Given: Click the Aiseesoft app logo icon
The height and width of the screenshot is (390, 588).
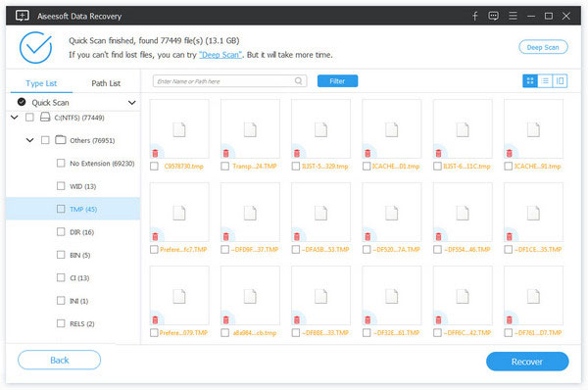Looking at the screenshot, I should tap(23, 16).
